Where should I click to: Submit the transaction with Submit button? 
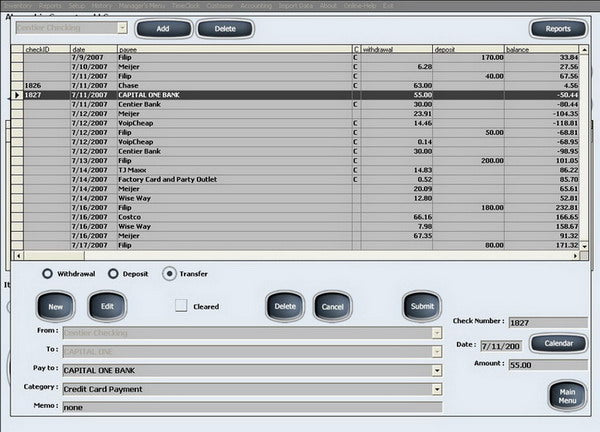pyautogui.click(x=422, y=306)
